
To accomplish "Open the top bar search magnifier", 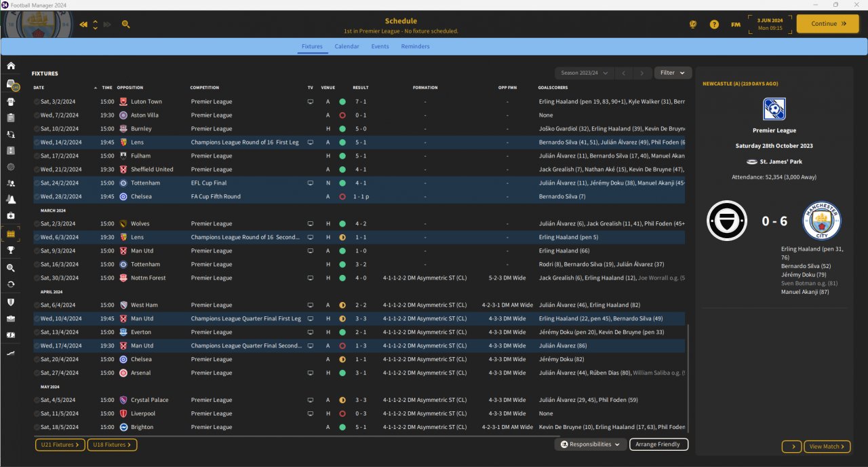I will [x=126, y=24].
